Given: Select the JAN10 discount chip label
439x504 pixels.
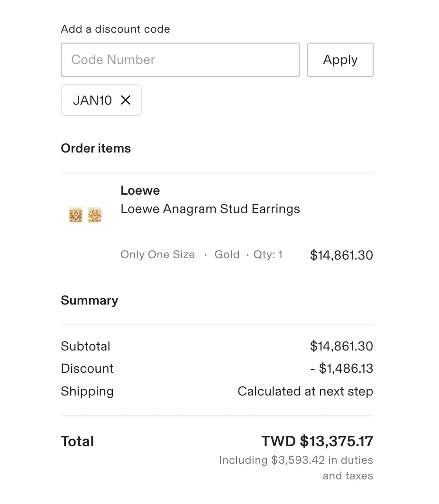Looking at the screenshot, I should click(92, 100).
